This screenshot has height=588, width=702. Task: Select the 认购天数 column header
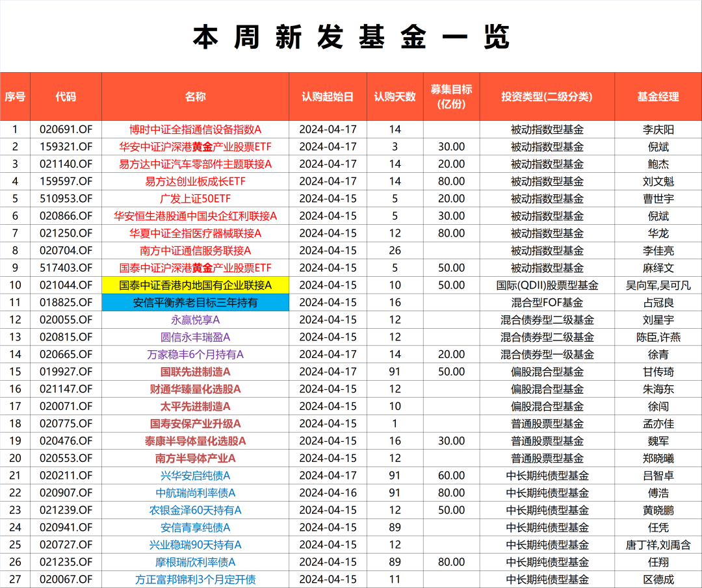pyautogui.click(x=395, y=97)
